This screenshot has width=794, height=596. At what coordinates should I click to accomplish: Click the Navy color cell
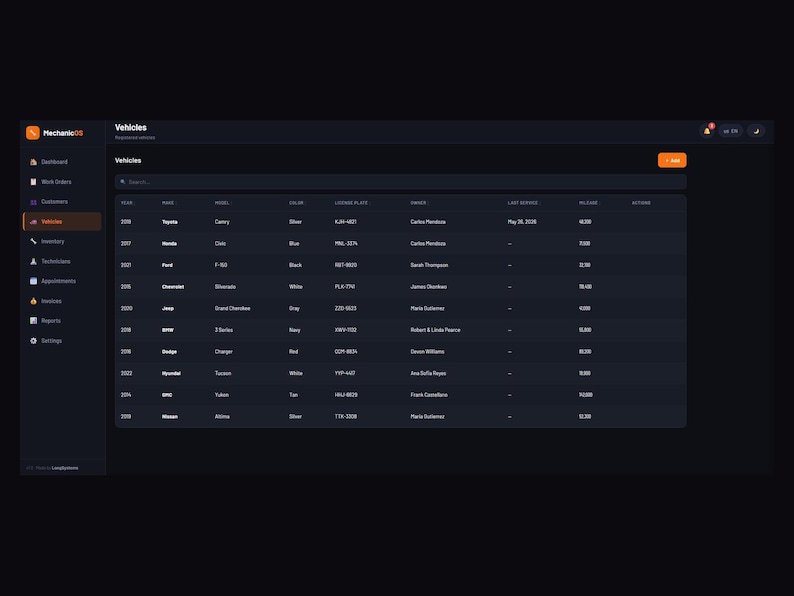pyautogui.click(x=295, y=330)
